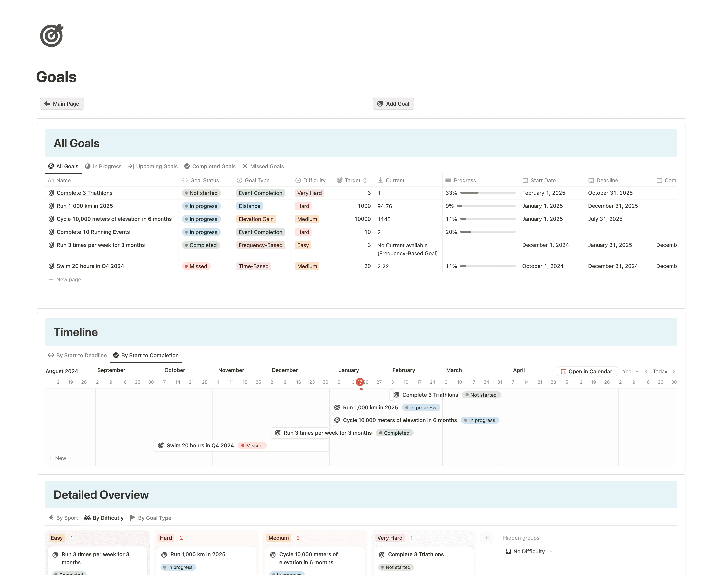The height and width of the screenshot is (575, 728).
Task: Click the plus icon to add a board group
Action: tap(486, 538)
